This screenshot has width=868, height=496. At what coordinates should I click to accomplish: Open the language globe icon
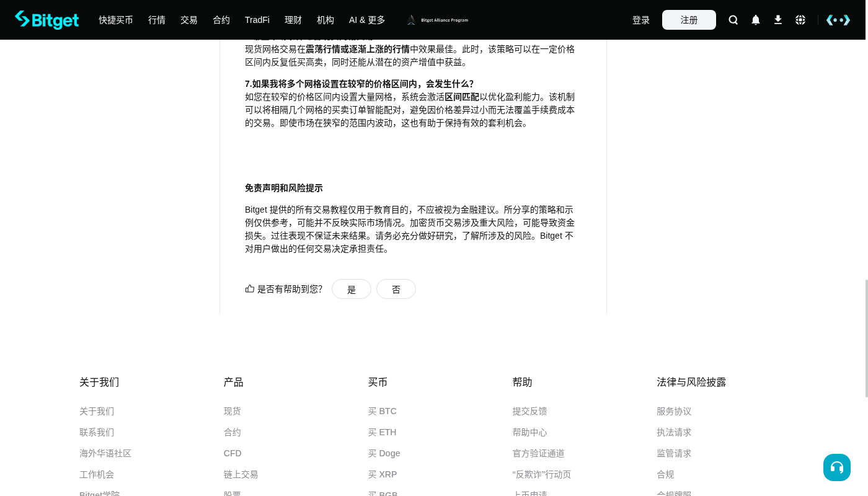[800, 20]
